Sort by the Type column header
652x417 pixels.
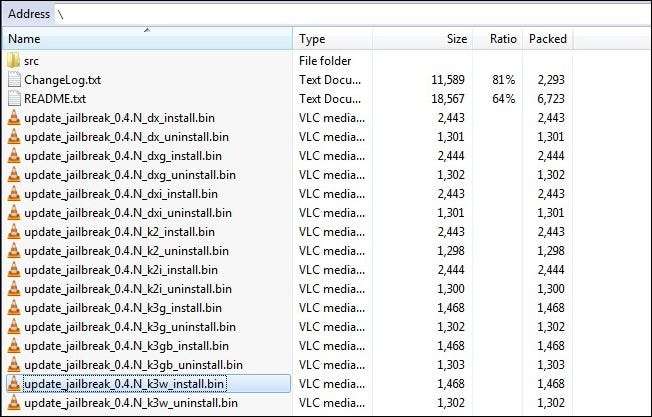(x=333, y=39)
